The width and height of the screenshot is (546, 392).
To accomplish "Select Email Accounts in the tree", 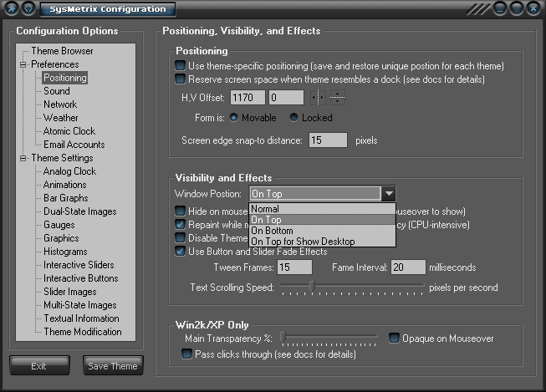I will (x=74, y=145).
